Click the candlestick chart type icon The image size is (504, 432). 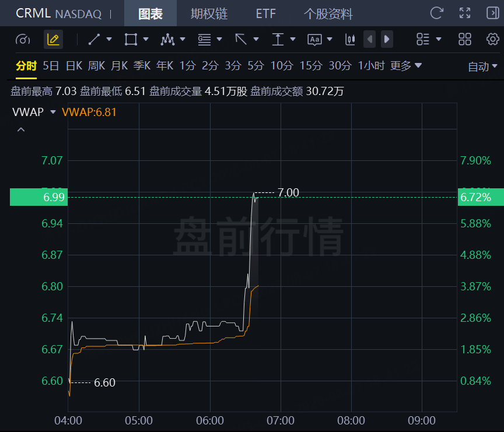tap(350, 40)
